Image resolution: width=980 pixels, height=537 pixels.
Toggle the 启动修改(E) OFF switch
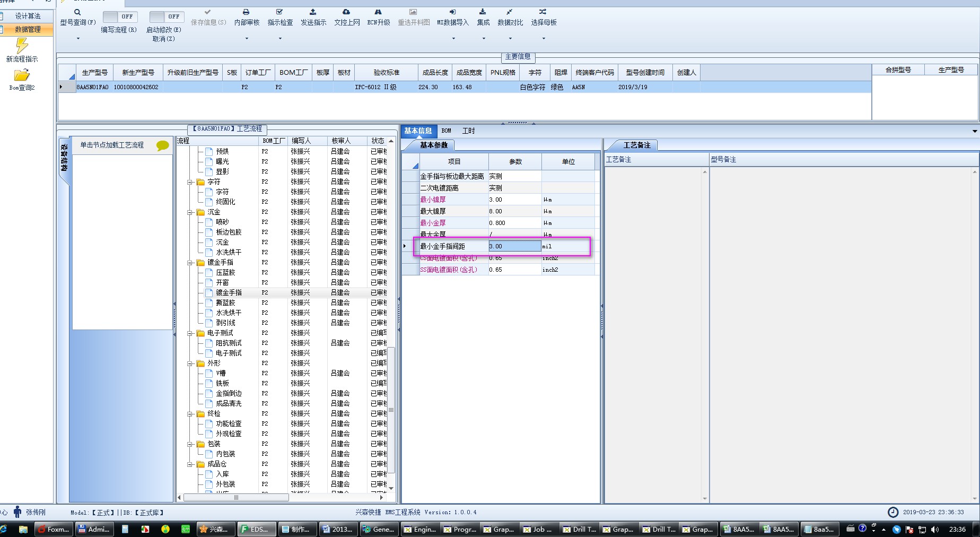pyautogui.click(x=167, y=17)
